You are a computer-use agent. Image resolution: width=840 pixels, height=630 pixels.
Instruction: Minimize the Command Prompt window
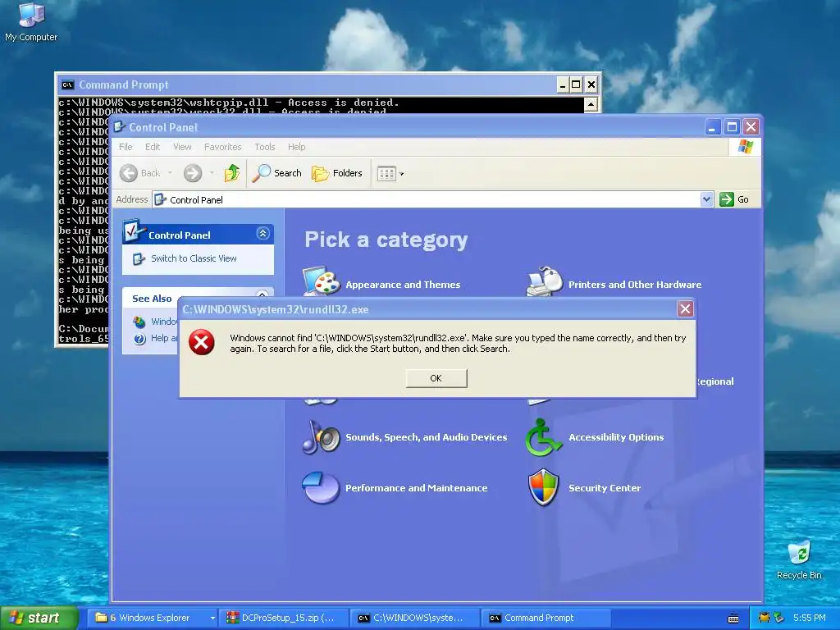click(x=562, y=84)
